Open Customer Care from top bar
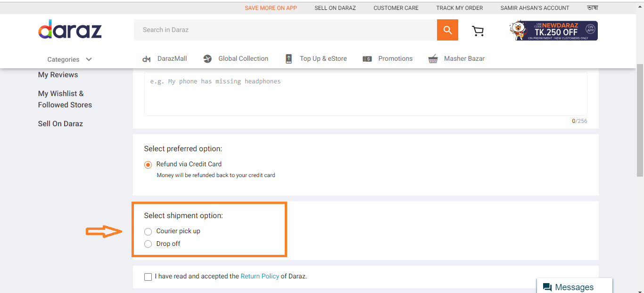644x293 pixels. [396, 8]
